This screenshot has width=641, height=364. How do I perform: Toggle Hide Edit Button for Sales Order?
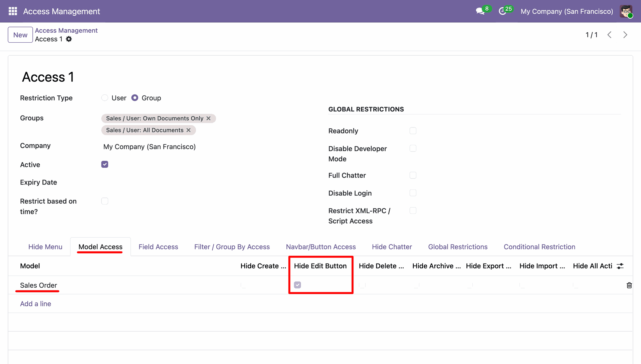[297, 285]
